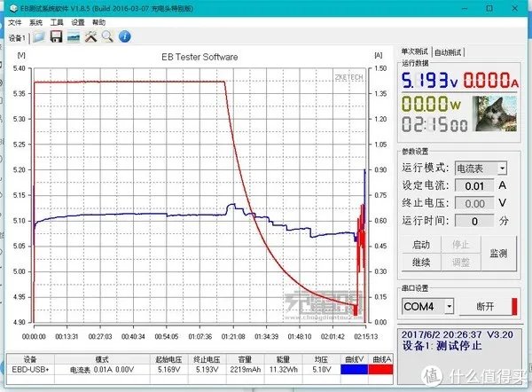Click the 启动 button
The width and height of the screenshot is (532, 392).
(x=421, y=245)
